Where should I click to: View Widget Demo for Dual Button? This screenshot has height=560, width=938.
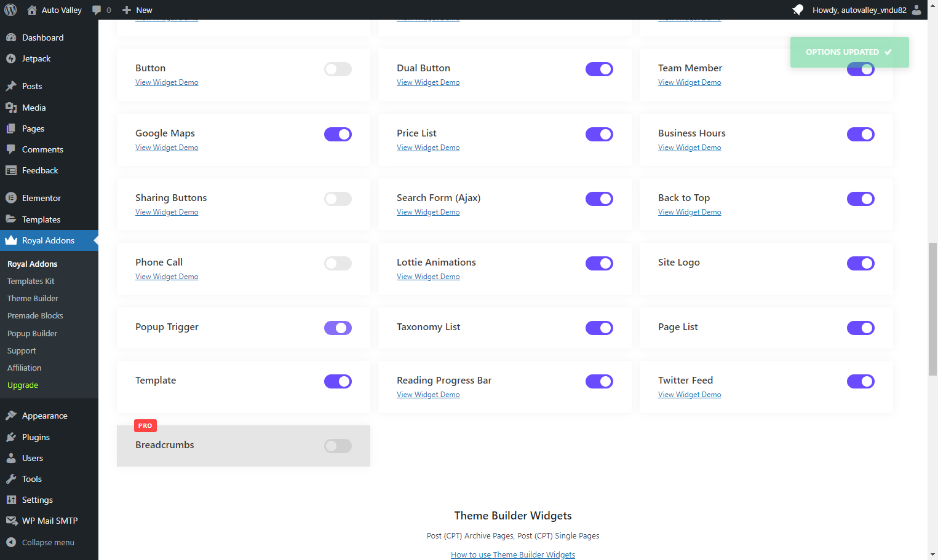point(428,82)
